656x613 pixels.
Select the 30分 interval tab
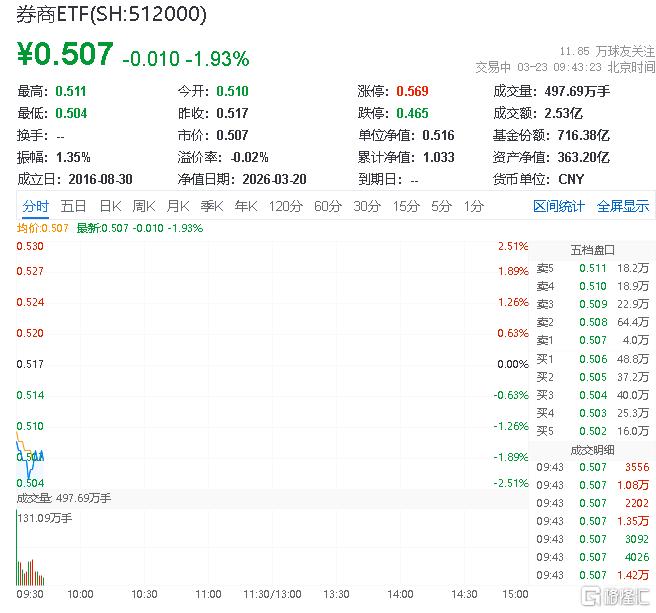click(x=367, y=206)
